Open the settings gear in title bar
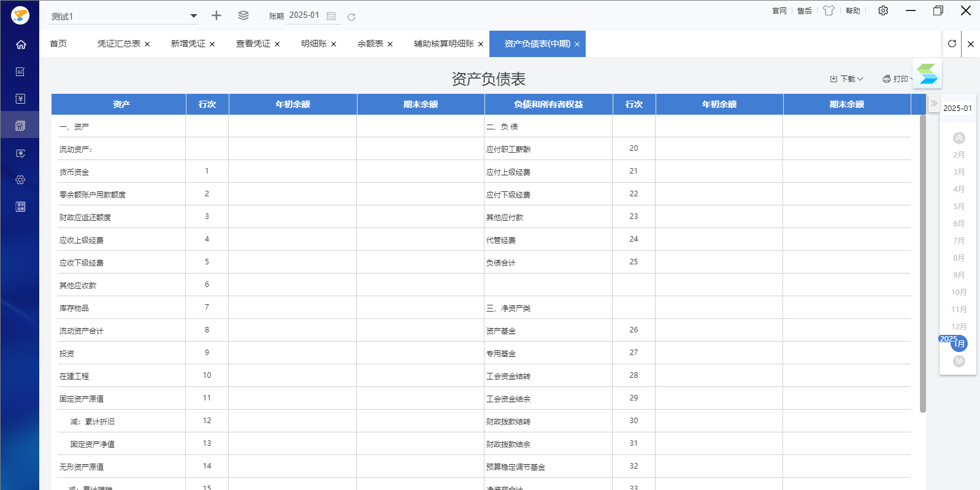This screenshot has height=490, width=980. point(883,10)
